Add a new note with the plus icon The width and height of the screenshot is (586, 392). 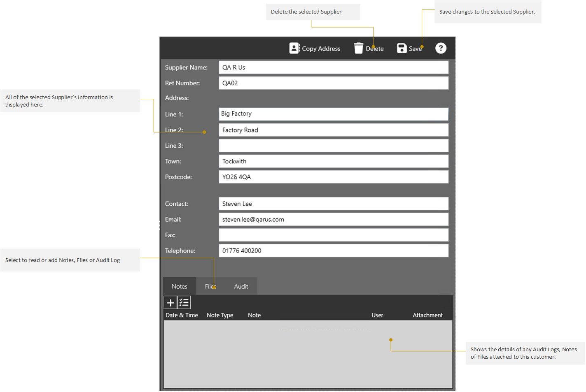170,303
